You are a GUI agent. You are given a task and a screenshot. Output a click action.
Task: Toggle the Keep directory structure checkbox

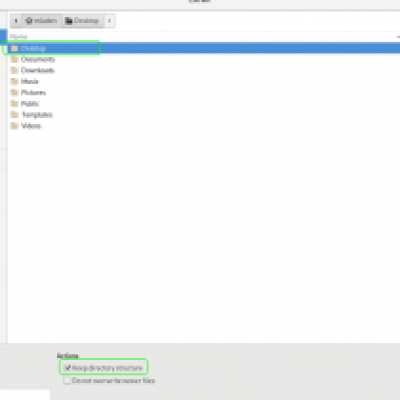point(67,368)
